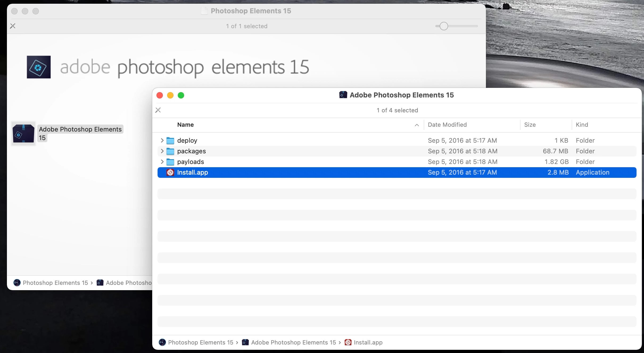Sort by the Kind column header
The width and height of the screenshot is (644, 353).
582,125
